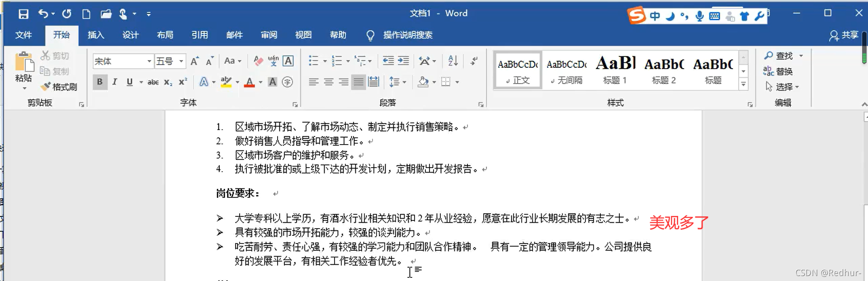
Task: Increase font size with the A-up icon
Action: click(x=194, y=61)
